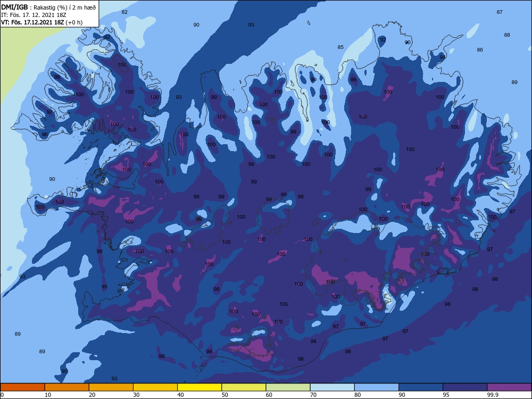Click the '88' humidity value on map
The height and width of the screenshot is (399, 532).
tap(507, 35)
